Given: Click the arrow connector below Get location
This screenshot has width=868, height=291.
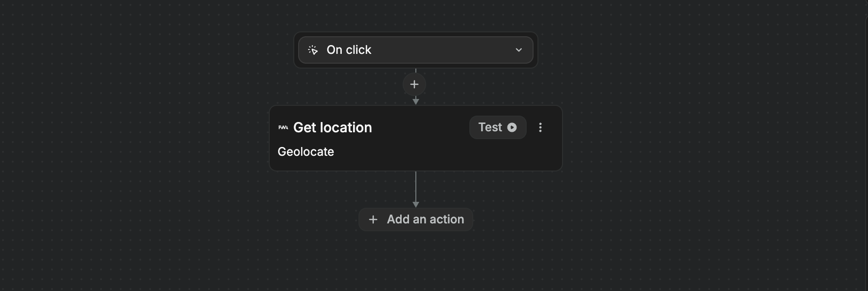Looking at the screenshot, I should tap(416, 189).
